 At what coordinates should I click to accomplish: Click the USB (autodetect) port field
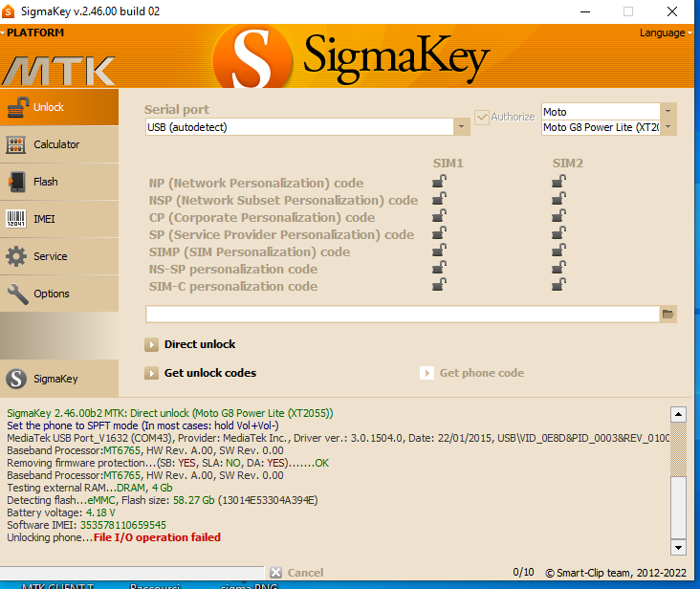(299, 127)
